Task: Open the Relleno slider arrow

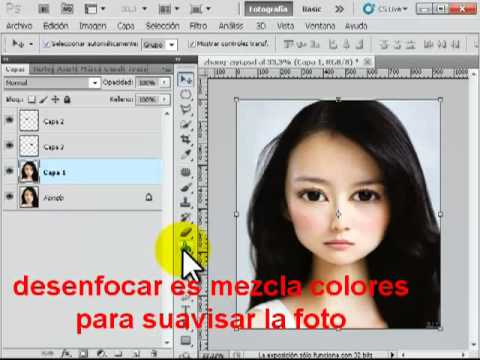Action: (x=164, y=99)
